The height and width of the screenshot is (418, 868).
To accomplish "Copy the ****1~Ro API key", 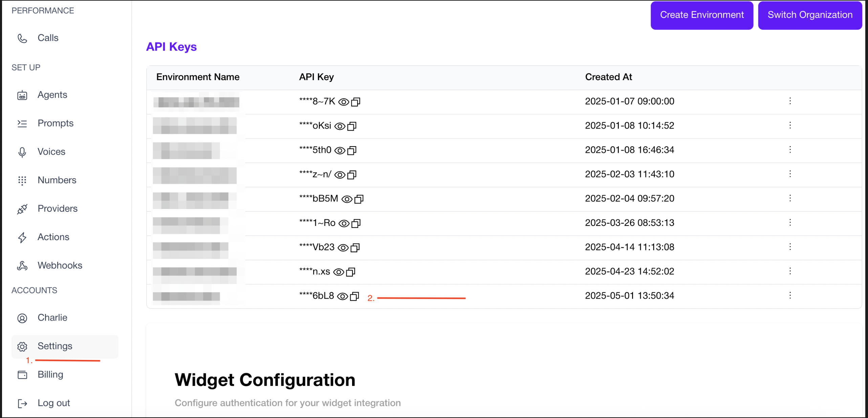I will coord(356,224).
